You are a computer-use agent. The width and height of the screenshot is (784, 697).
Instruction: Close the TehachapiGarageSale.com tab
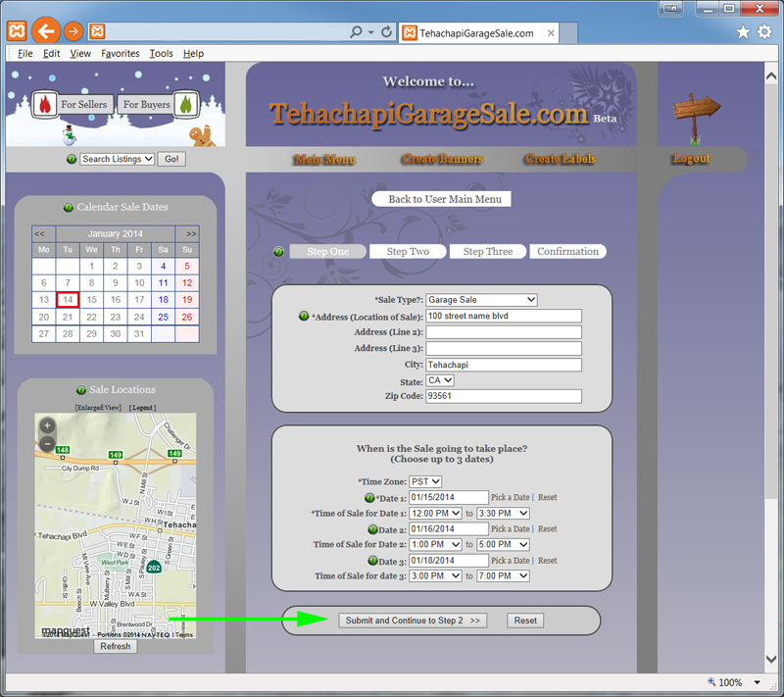pyautogui.click(x=551, y=33)
